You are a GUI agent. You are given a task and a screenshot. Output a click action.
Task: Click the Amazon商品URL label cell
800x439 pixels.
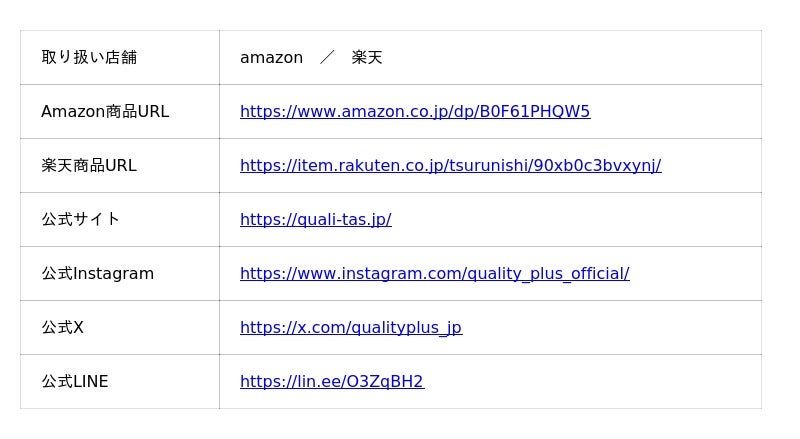pyautogui.click(x=104, y=112)
